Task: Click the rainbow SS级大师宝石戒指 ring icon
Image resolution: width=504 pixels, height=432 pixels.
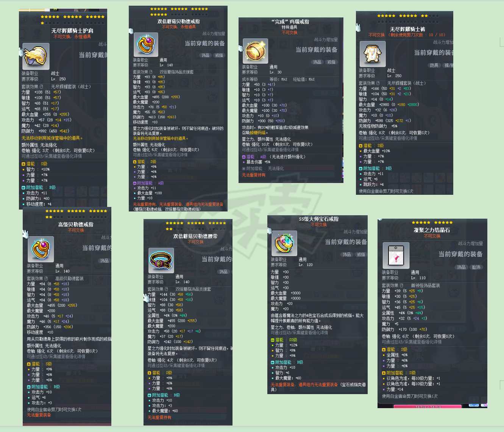Action: click(x=284, y=243)
